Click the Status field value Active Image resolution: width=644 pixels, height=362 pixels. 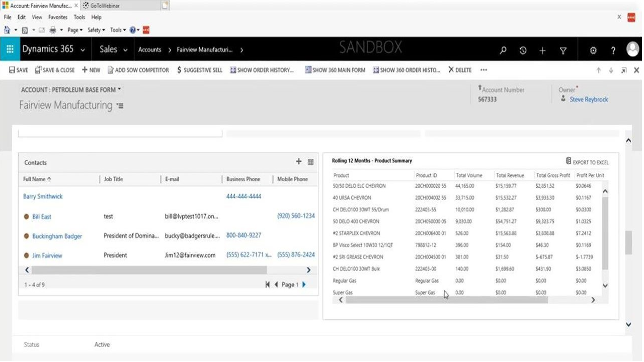pos(102,345)
